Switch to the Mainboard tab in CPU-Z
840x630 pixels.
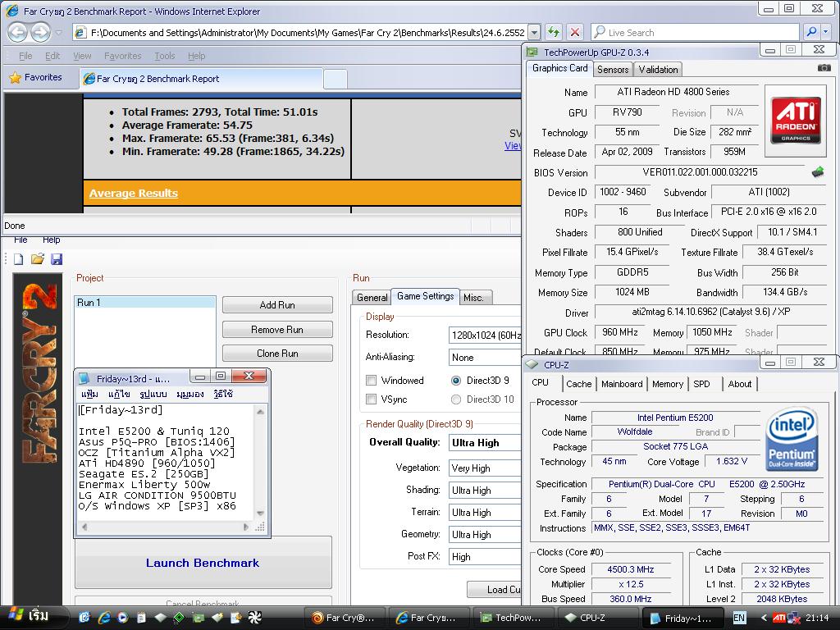click(x=622, y=384)
